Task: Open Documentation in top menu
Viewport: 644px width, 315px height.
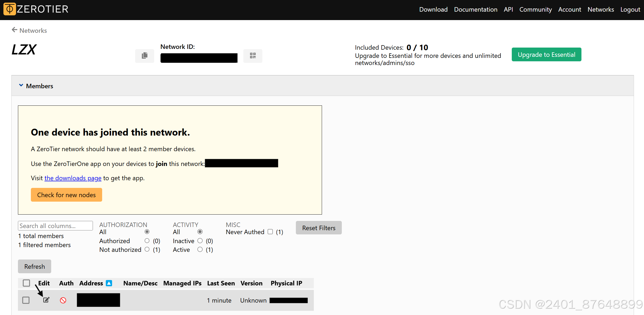Action: point(476,10)
